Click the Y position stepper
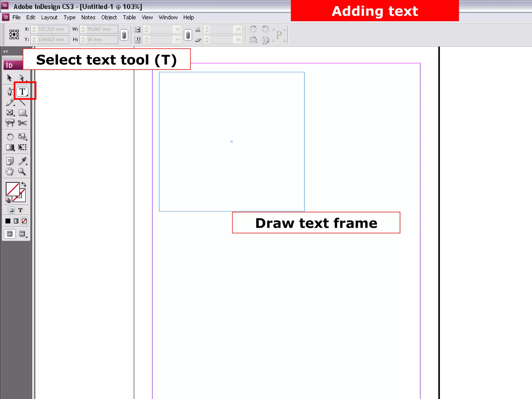 [x=34, y=39]
